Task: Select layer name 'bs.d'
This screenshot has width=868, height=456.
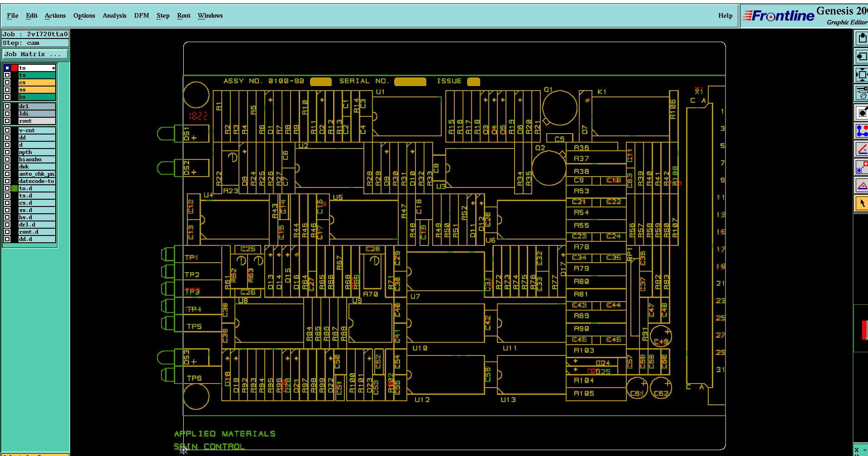Action: [37, 217]
